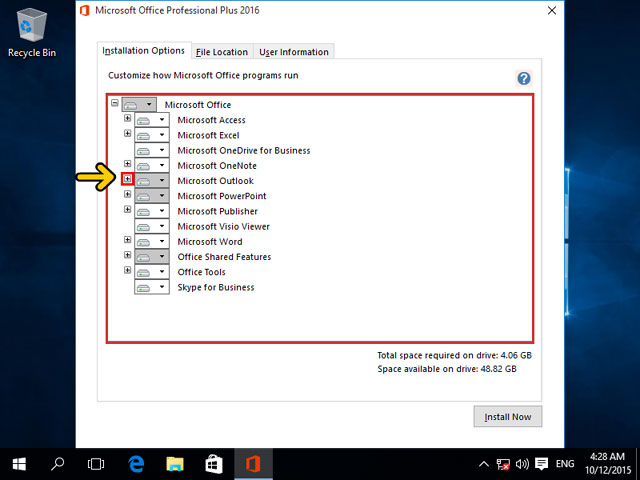This screenshot has height=480, width=640.
Task: Show hidden tray icons chevron
Action: 484,464
